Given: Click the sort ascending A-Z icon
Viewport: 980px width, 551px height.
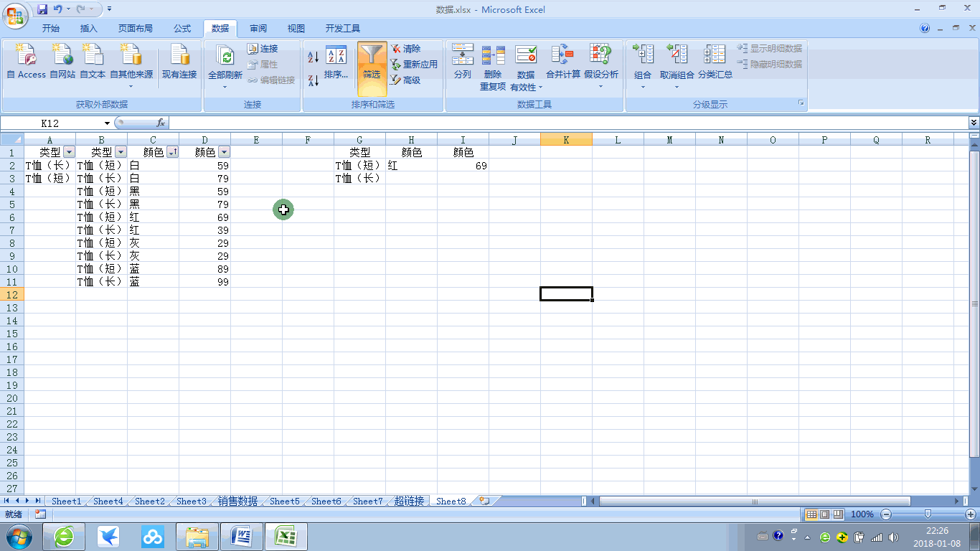Looking at the screenshot, I should [313, 57].
